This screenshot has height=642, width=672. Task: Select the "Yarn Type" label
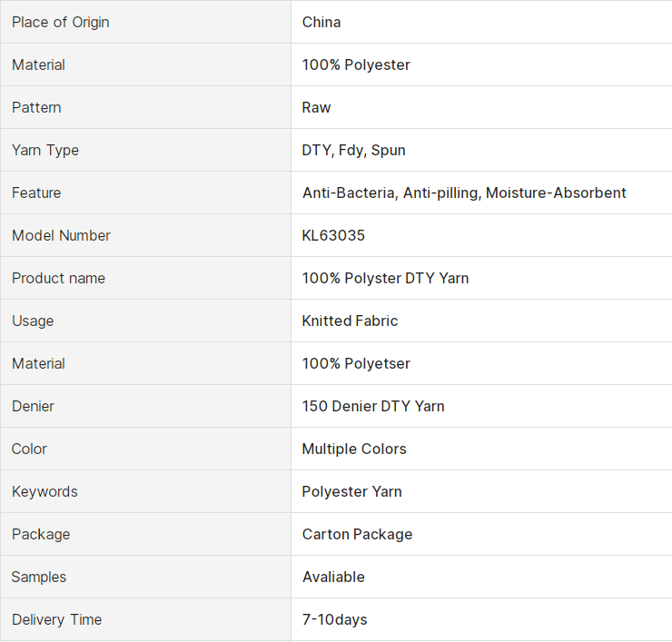pyautogui.click(x=45, y=150)
